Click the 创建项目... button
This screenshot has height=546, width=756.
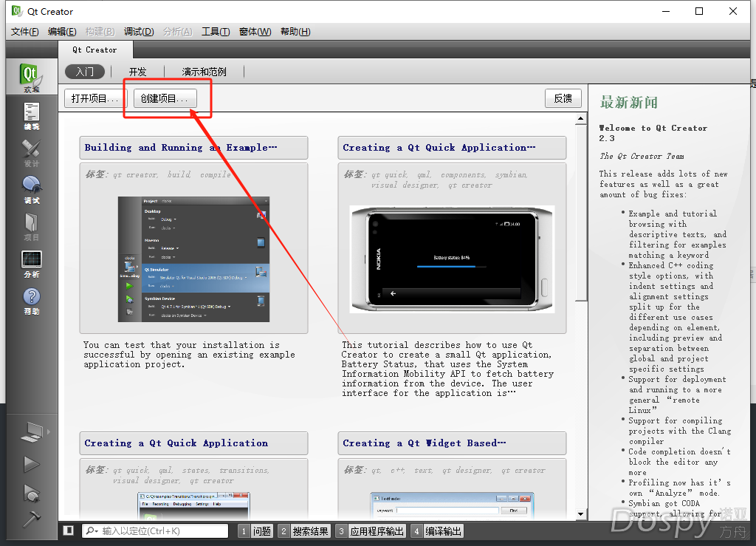point(165,98)
